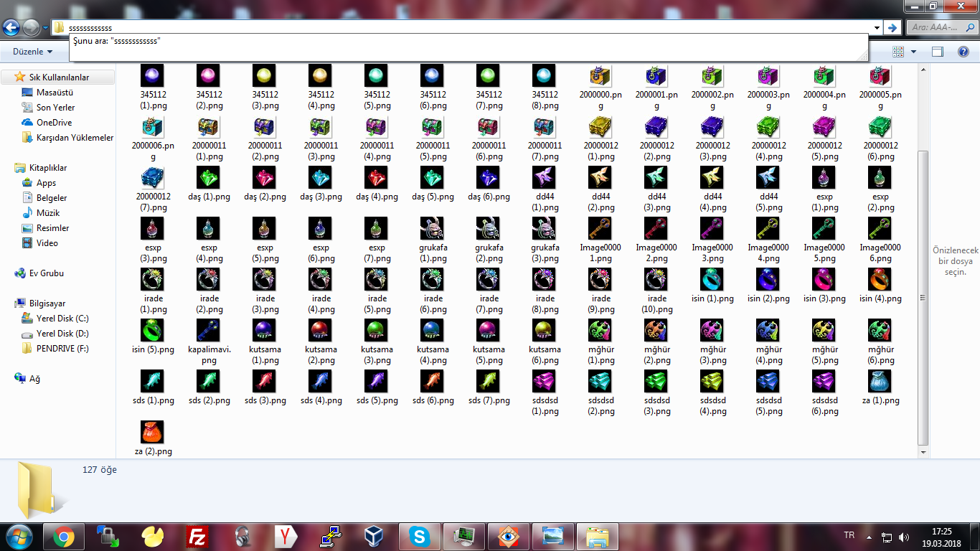Select the Image00001.png key icon

(x=600, y=228)
